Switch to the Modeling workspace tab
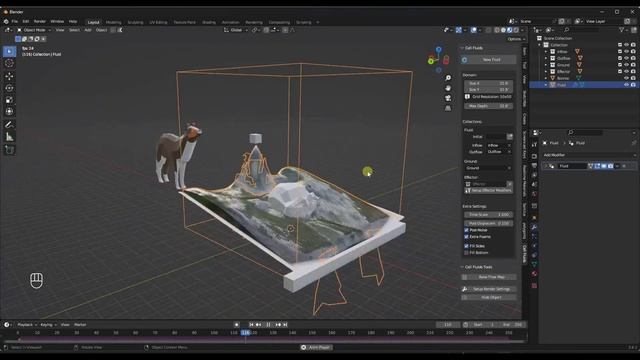This screenshot has height=360, width=640. point(113,22)
